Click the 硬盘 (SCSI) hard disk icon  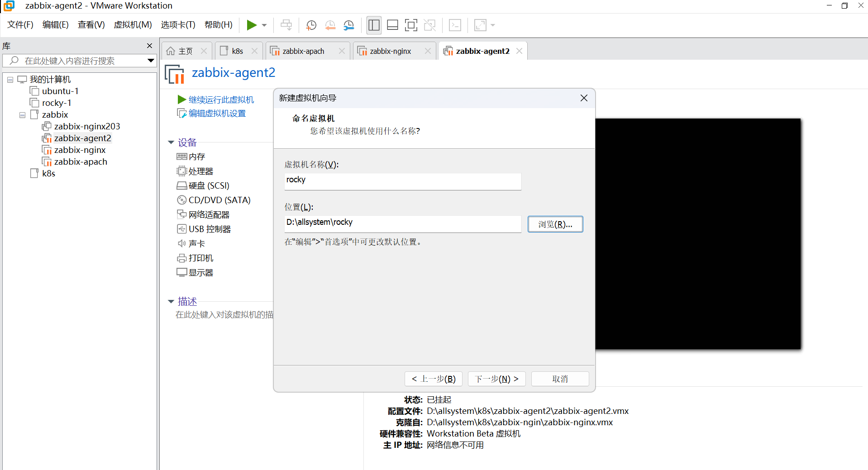(181, 185)
